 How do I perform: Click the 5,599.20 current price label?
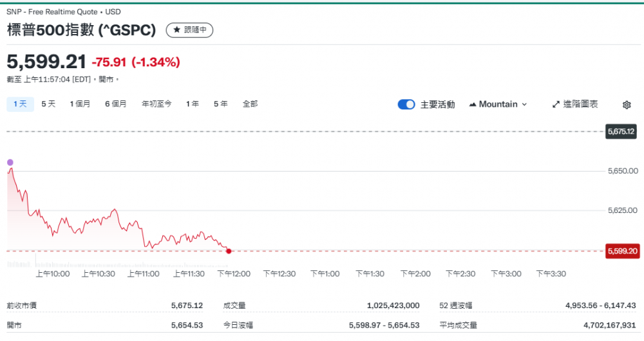pos(621,251)
